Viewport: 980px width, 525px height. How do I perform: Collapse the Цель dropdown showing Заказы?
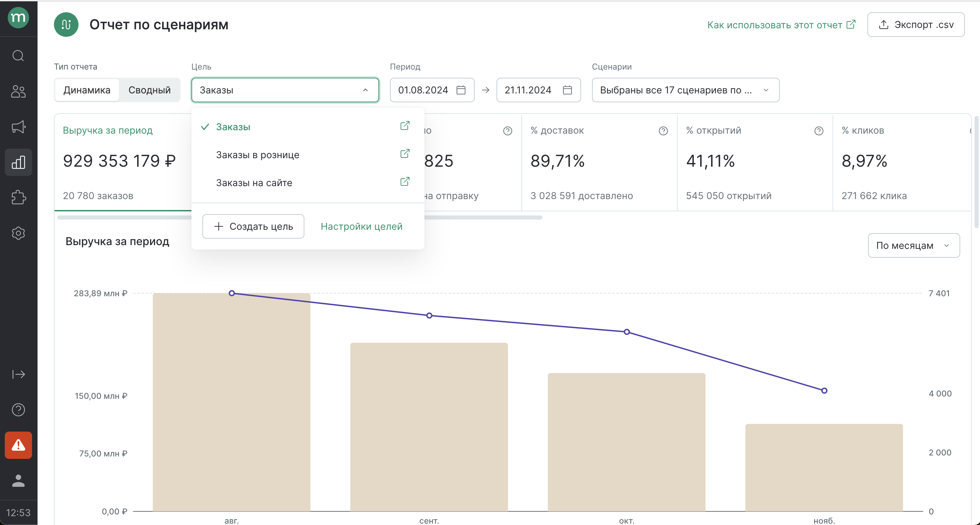click(x=285, y=90)
